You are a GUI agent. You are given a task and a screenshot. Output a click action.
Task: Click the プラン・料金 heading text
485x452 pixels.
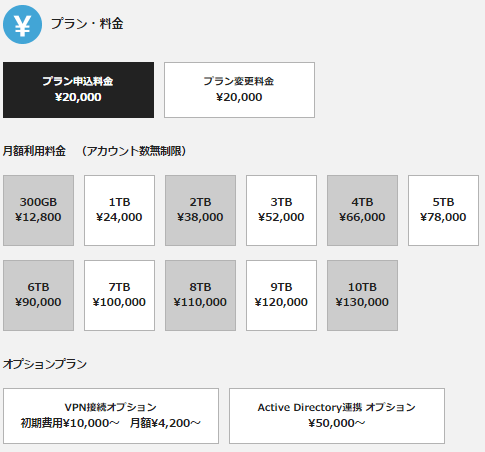[87, 24]
